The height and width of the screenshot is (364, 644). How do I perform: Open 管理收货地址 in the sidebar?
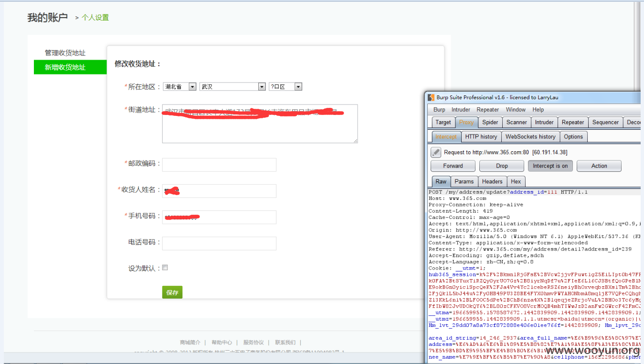pos(65,53)
